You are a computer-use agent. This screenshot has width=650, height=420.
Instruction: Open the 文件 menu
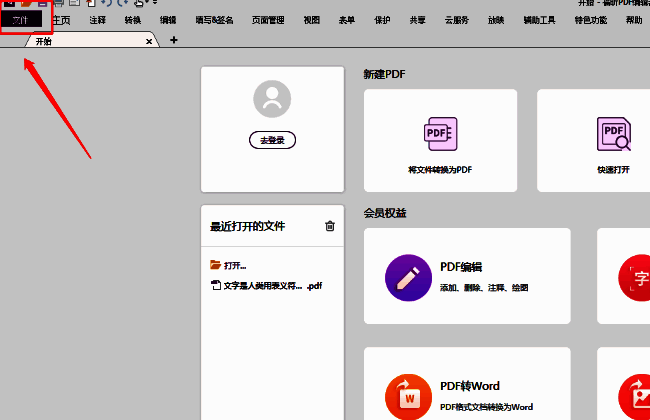(x=21, y=19)
